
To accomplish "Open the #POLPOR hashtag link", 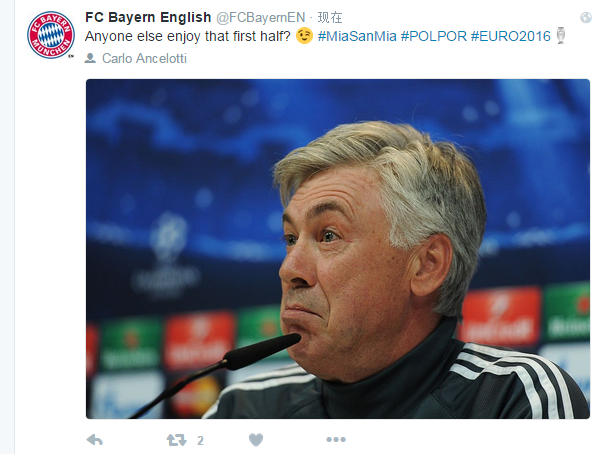I will pos(434,36).
